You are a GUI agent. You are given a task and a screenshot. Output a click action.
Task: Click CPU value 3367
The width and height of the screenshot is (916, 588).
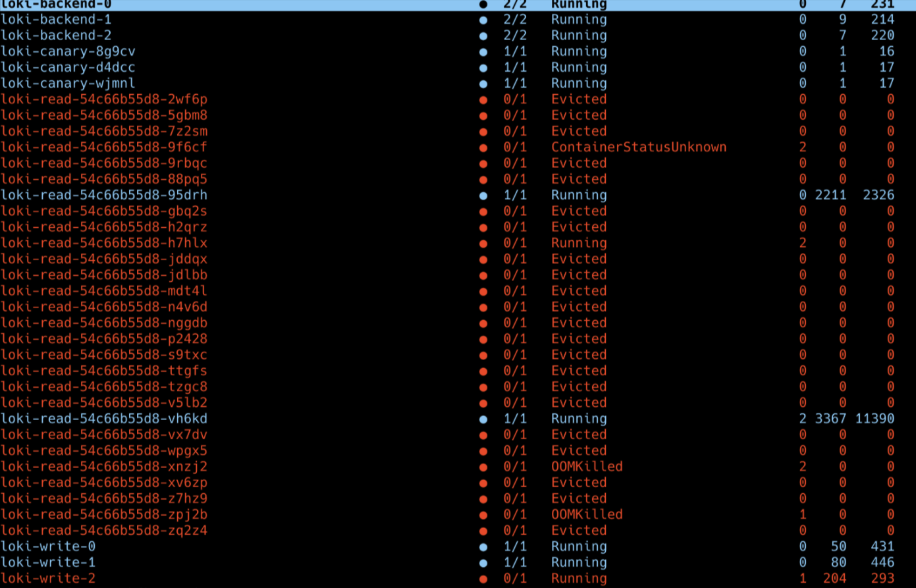[830, 419]
